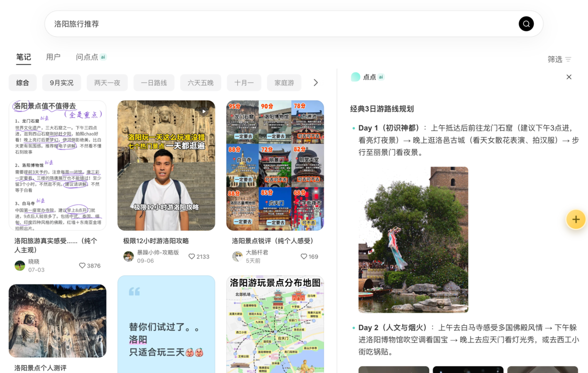
Task: Choose the 一日路线 filter chip
Action: click(154, 83)
